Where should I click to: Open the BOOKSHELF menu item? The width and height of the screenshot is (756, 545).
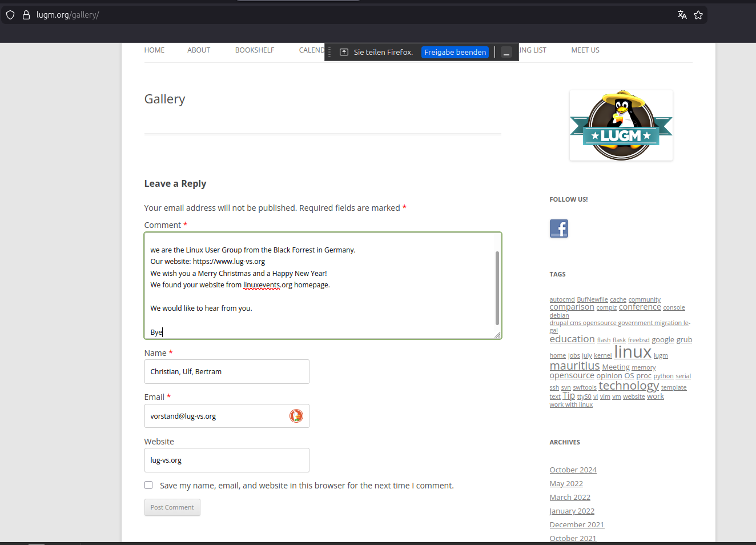click(x=255, y=50)
